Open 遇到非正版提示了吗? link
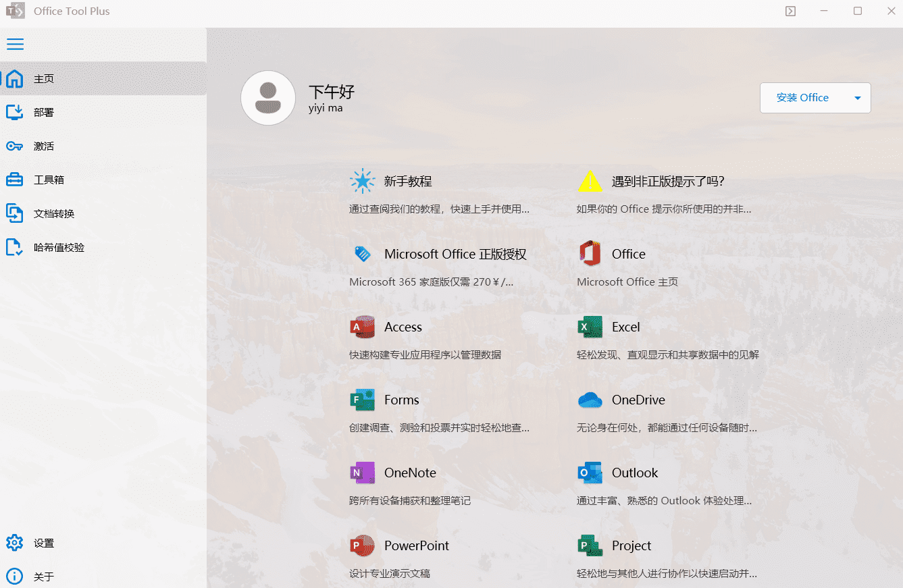903x588 pixels. coord(668,181)
